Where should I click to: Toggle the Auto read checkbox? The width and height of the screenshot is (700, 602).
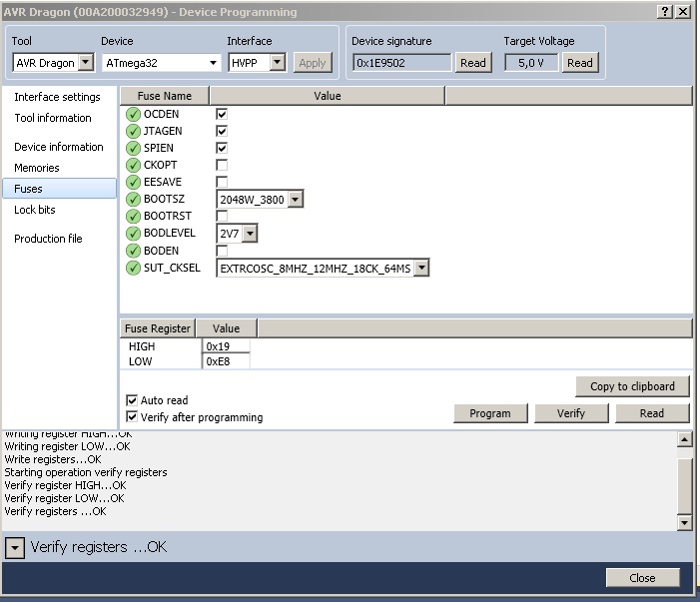[132, 400]
